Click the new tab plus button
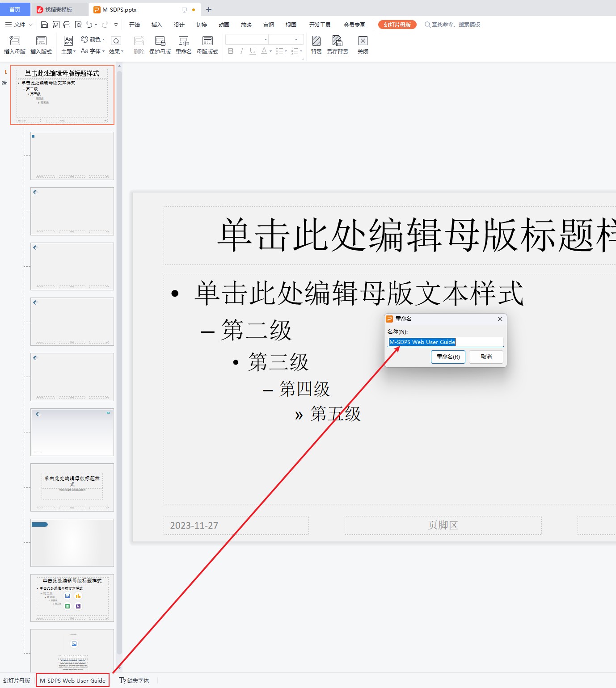This screenshot has width=616, height=688. click(209, 9)
